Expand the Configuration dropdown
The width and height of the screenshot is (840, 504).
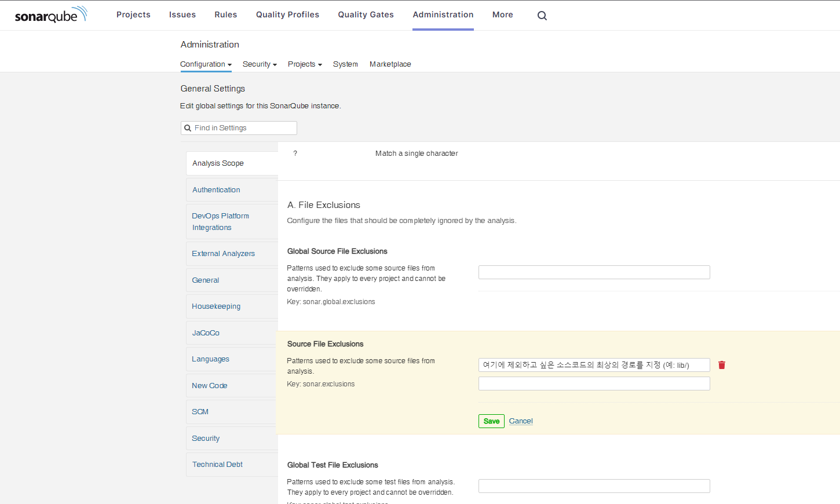206,64
